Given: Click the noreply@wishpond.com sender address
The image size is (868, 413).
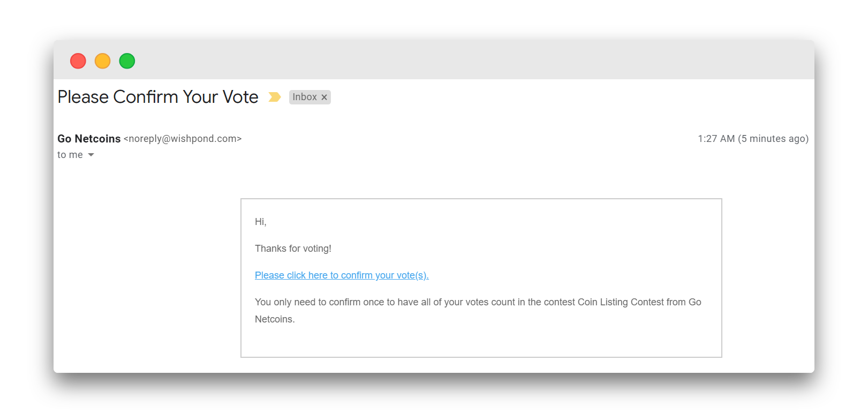Looking at the screenshot, I should tap(183, 139).
